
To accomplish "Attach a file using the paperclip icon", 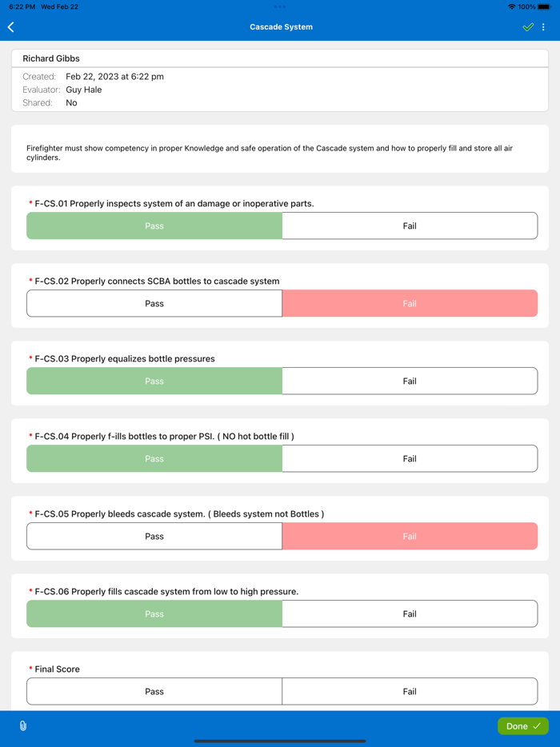I will (23, 725).
